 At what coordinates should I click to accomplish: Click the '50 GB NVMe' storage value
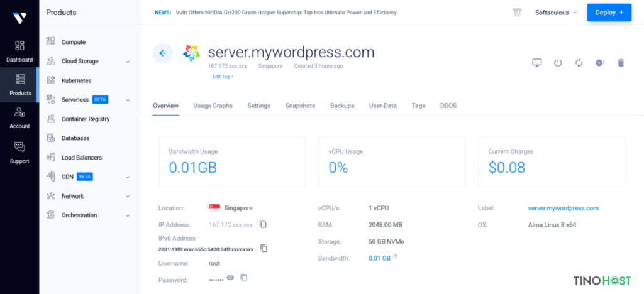point(387,242)
